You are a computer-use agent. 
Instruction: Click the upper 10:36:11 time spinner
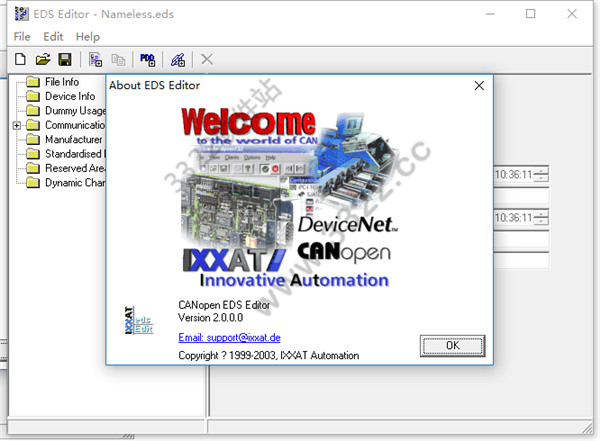pos(541,176)
